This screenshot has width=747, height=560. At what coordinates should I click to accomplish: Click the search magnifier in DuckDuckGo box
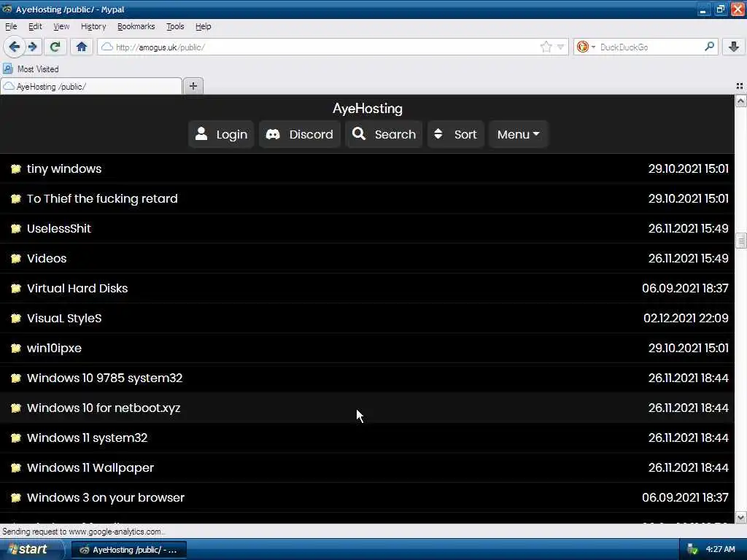pyautogui.click(x=709, y=47)
